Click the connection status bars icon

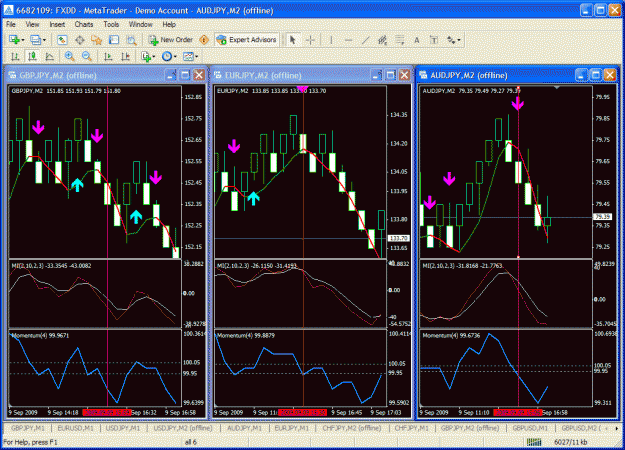[x=534, y=442]
